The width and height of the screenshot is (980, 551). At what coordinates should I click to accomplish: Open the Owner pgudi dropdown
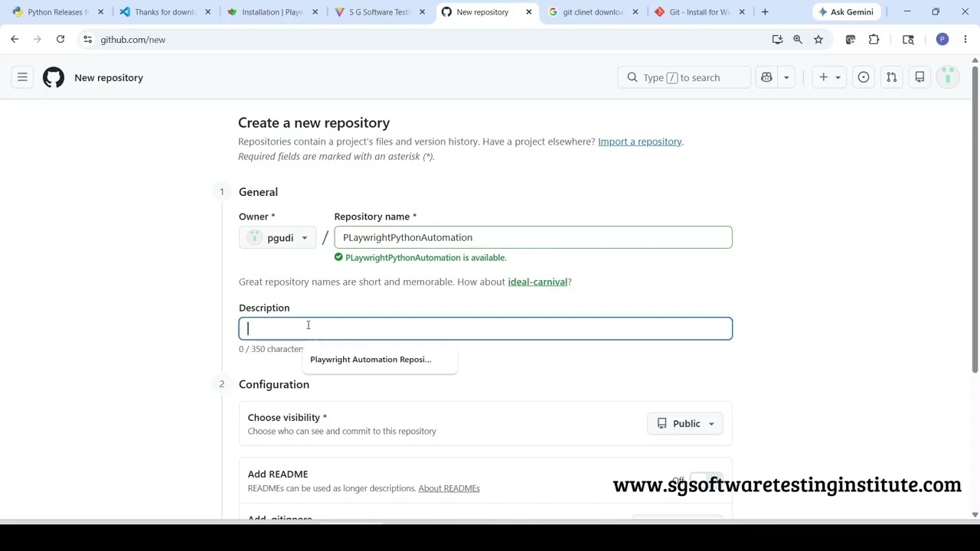[277, 237]
